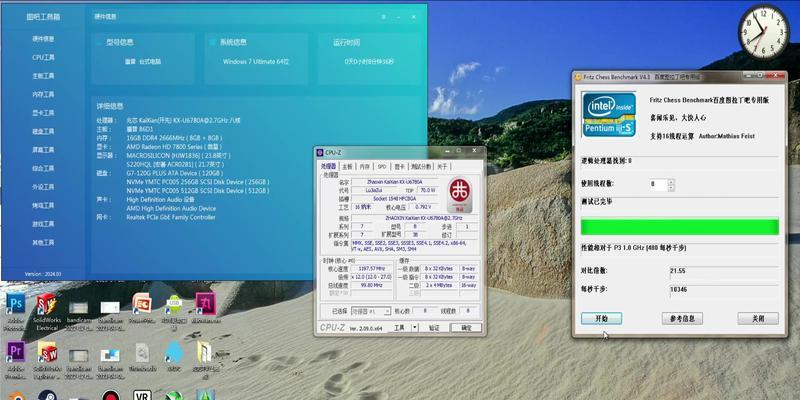Open the green Android USB shortcut

point(173,305)
